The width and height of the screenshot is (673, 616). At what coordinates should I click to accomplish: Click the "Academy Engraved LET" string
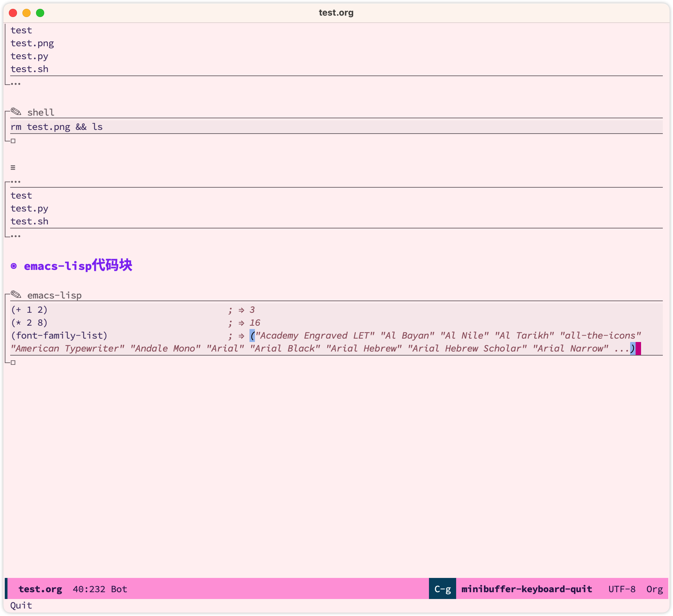click(315, 336)
